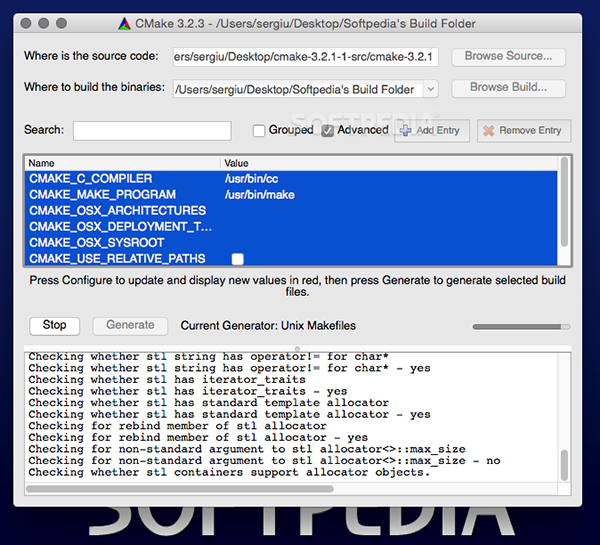Click the window close button

[26, 23]
